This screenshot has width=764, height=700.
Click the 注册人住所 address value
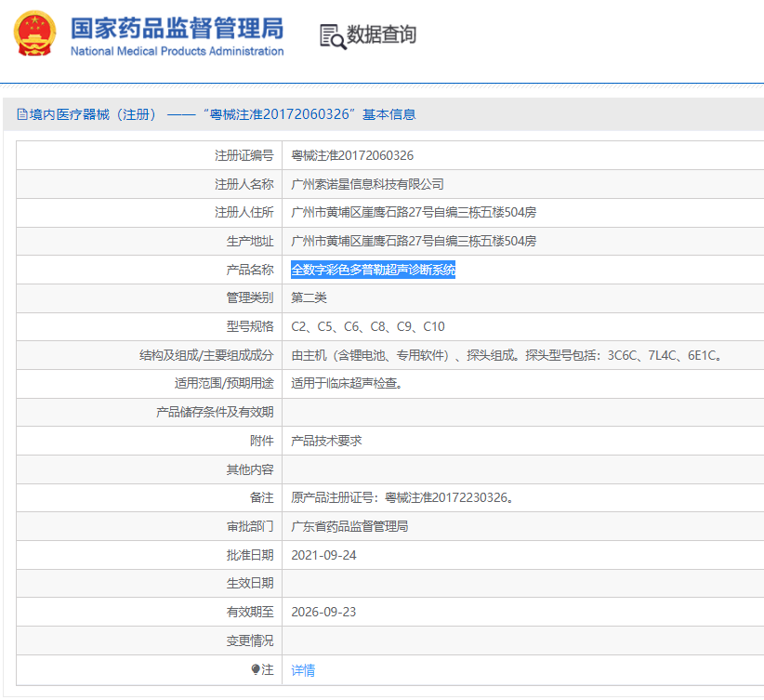[x=414, y=213]
